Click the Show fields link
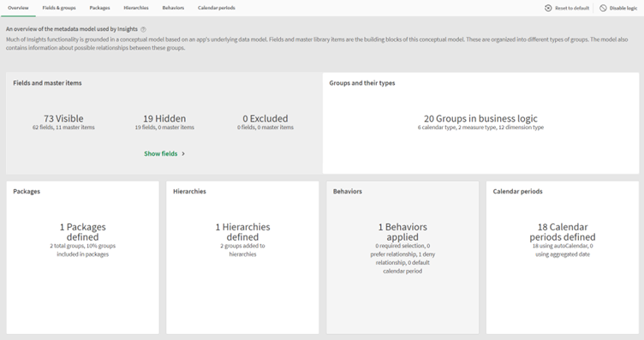The height and width of the screenshot is (340, 644). 161,153
